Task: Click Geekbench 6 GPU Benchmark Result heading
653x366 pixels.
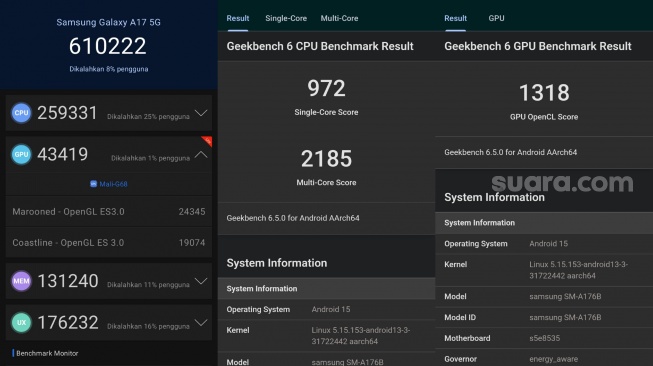Action: tap(538, 46)
